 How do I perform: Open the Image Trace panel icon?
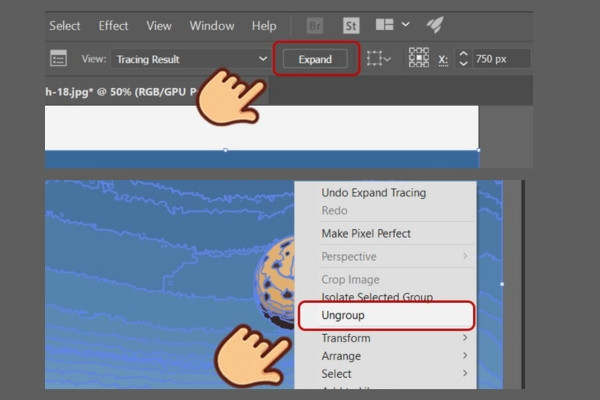(x=58, y=59)
